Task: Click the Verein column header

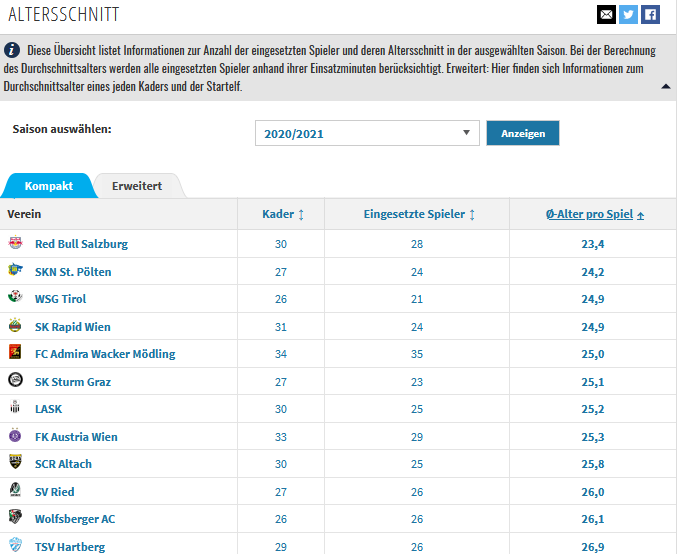Action: pyautogui.click(x=24, y=214)
